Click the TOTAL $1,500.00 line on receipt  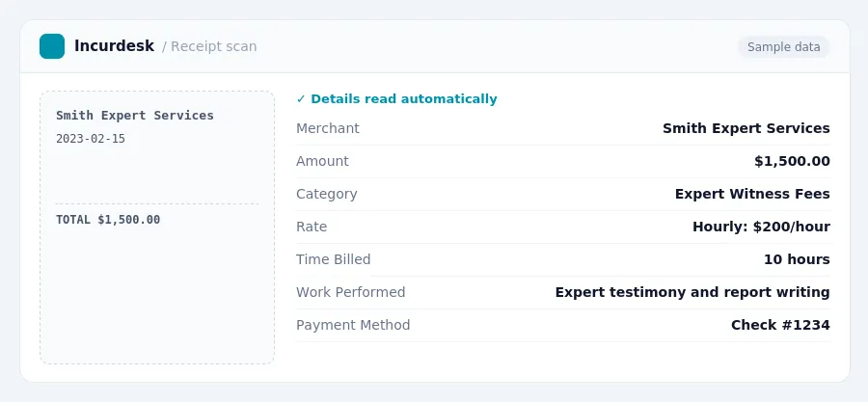(108, 220)
